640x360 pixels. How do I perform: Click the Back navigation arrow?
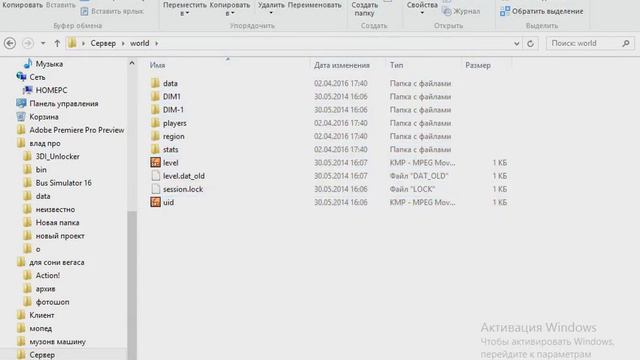coord(10,43)
